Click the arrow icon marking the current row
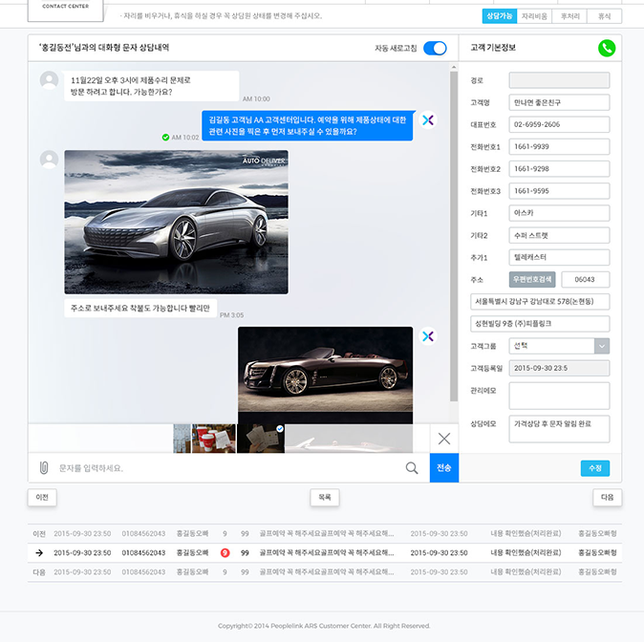The width and height of the screenshot is (644, 644). click(39, 552)
